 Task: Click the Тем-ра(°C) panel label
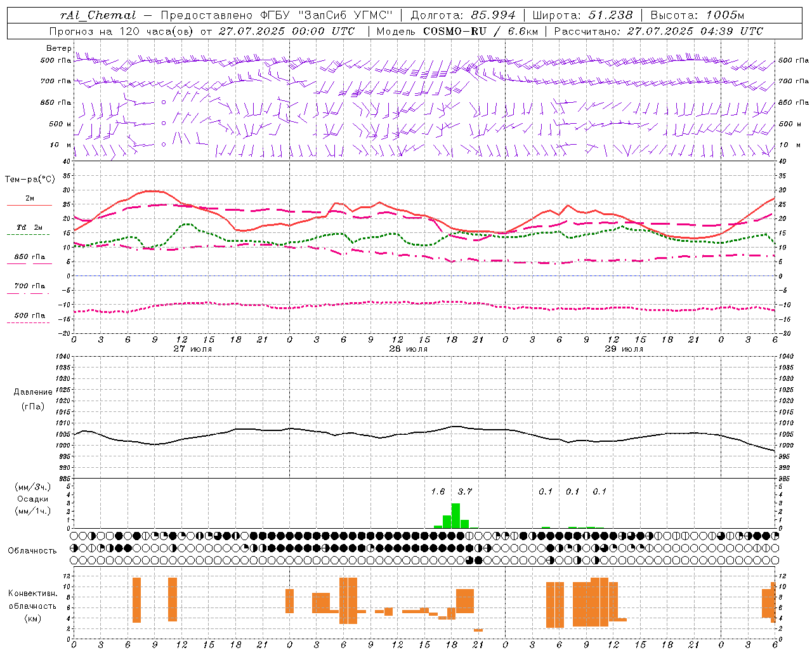[x=30, y=180]
